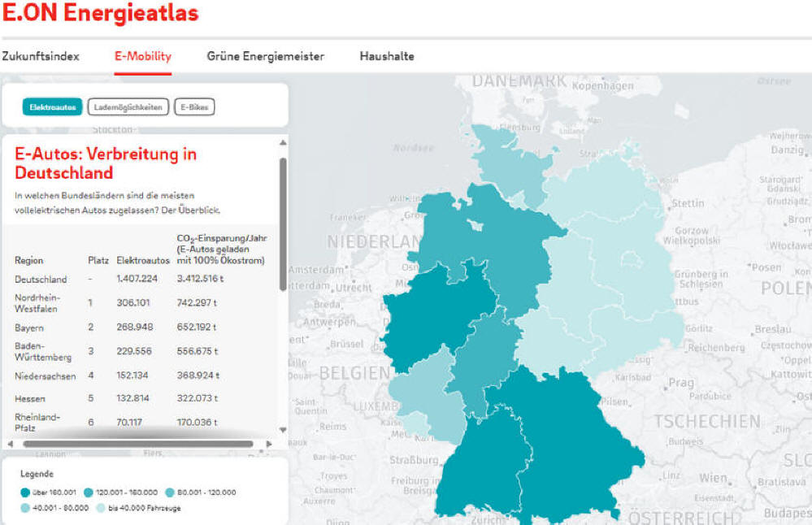Open the Haushalte tab
This screenshot has height=525, width=812.
[387, 56]
